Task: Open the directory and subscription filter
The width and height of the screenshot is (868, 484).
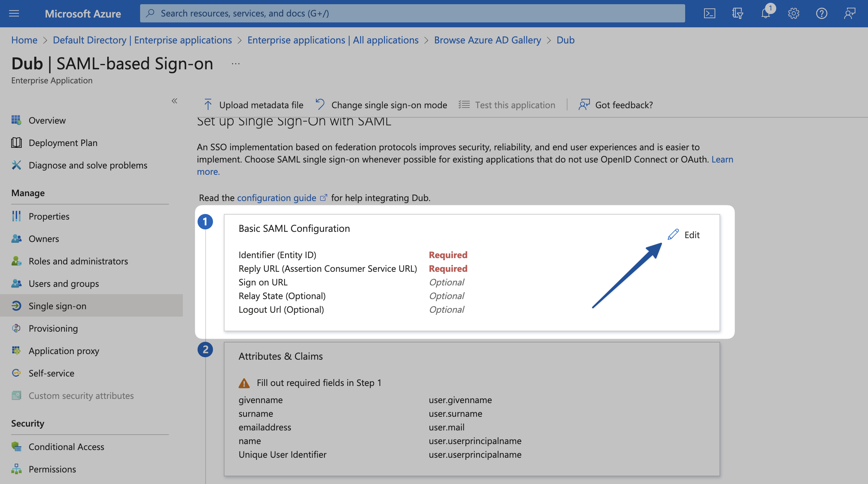Action: pyautogui.click(x=737, y=13)
